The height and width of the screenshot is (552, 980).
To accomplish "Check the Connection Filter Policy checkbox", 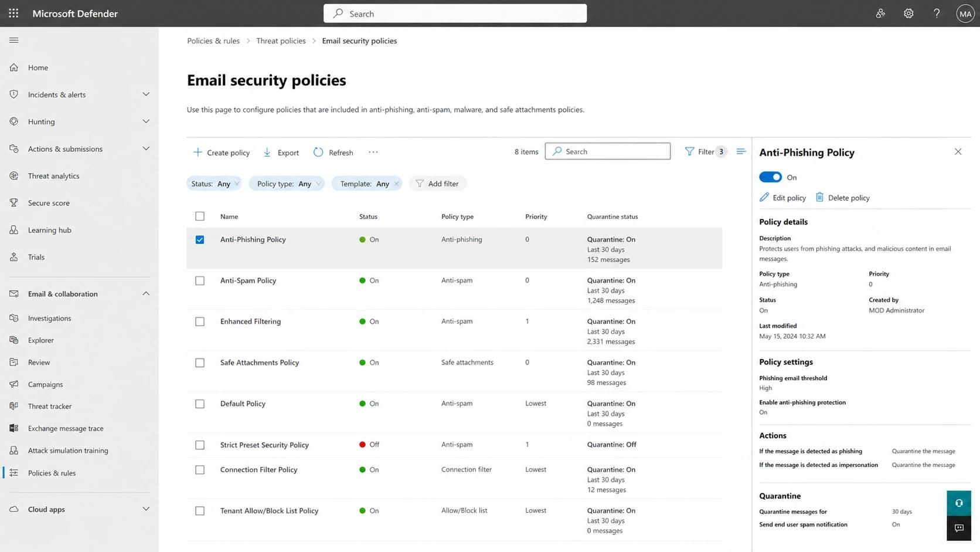I will coord(200,470).
